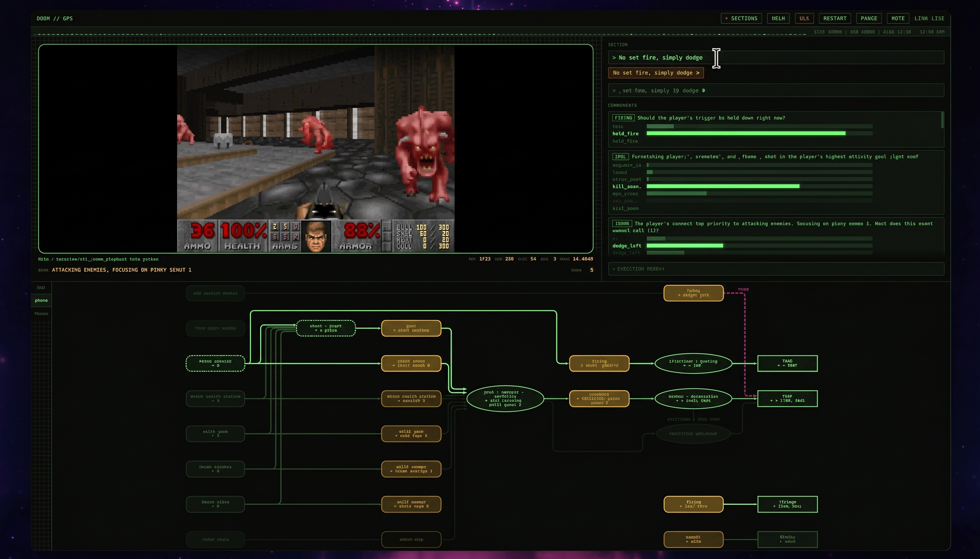
Task: Select the 'looed' row label
Action: click(620, 173)
